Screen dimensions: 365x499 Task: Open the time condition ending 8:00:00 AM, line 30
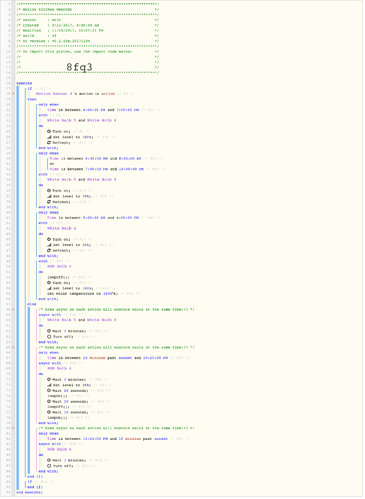point(96,158)
